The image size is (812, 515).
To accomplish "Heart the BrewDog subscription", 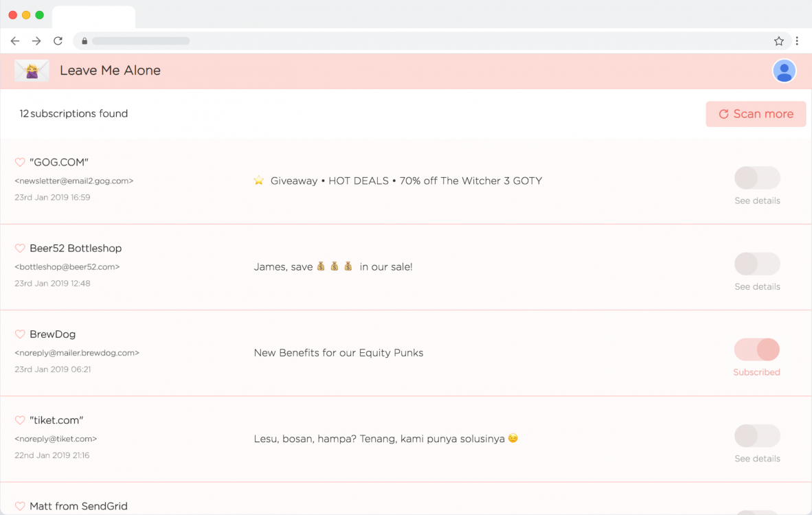I will click(x=20, y=334).
